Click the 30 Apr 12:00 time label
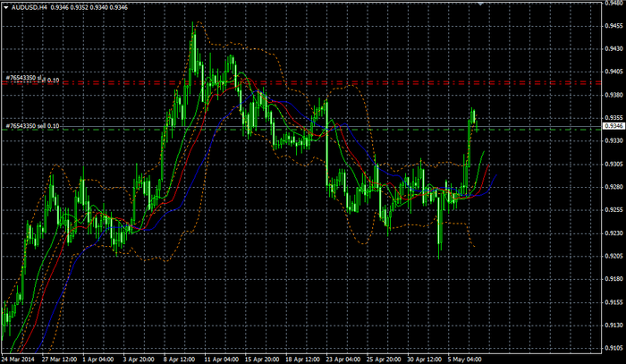Screen dimensions: 626x364 (x=425, y=360)
